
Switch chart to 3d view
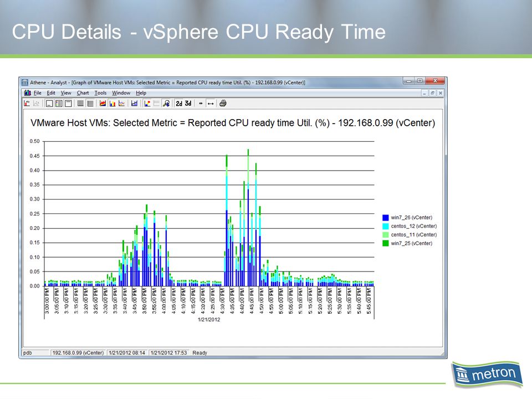(x=188, y=104)
